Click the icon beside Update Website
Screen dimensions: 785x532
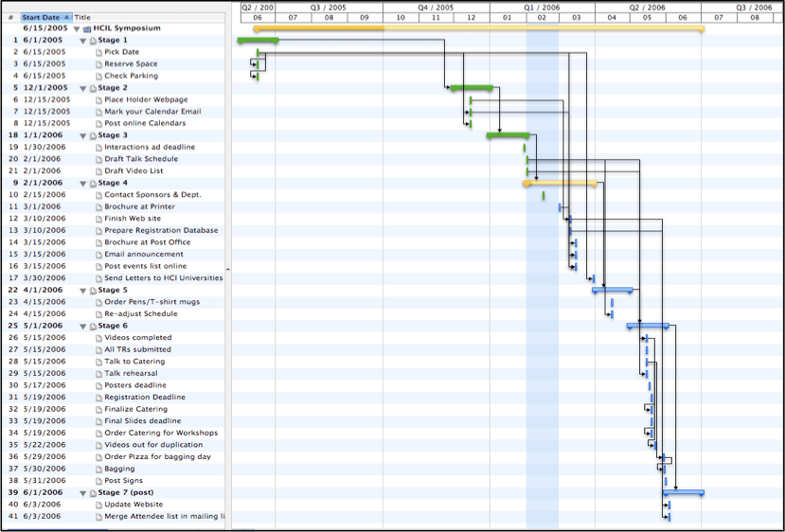pyautogui.click(x=98, y=505)
